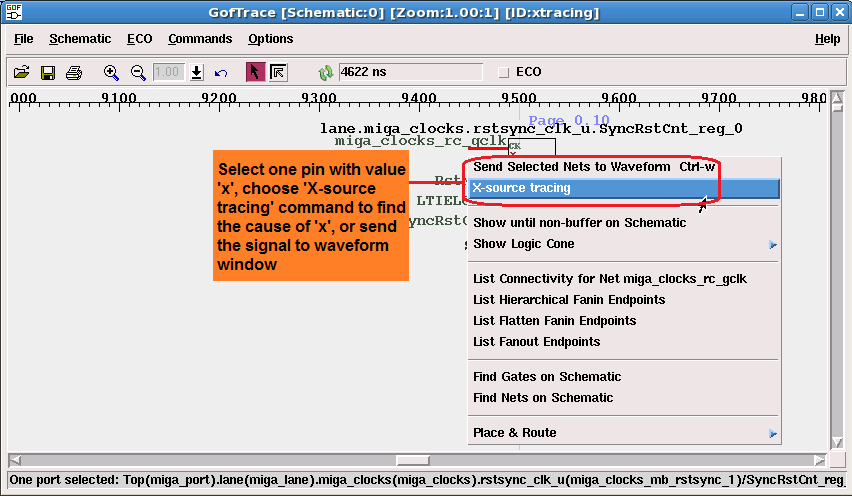Viewport: 852px width, 496px height.
Task: Toggle the ECO checkbox
Action: click(504, 72)
